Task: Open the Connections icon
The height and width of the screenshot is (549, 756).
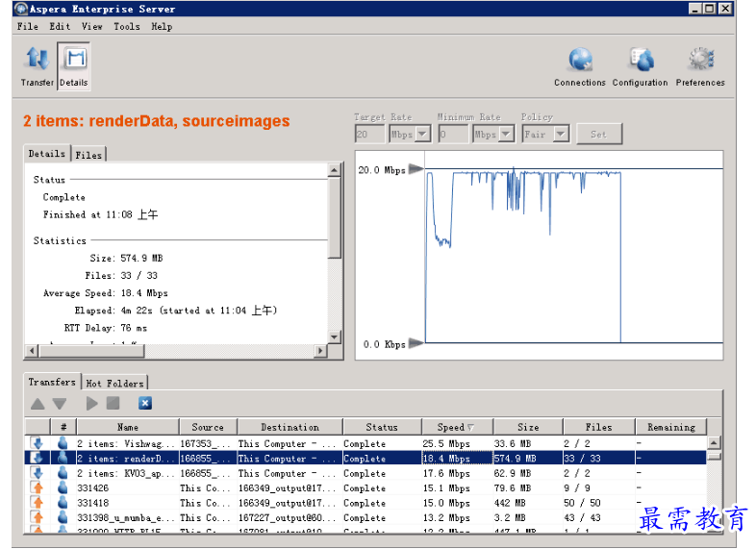Action: tap(580, 67)
